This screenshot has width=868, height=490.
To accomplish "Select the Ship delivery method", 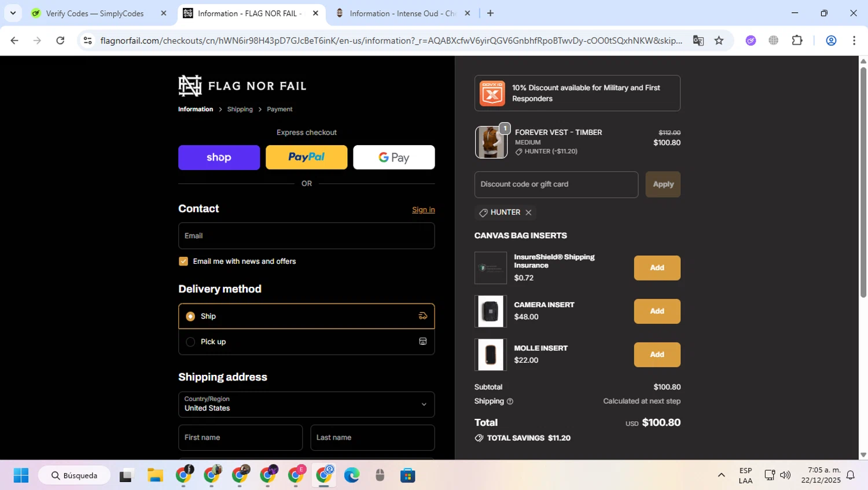I will coord(306,316).
